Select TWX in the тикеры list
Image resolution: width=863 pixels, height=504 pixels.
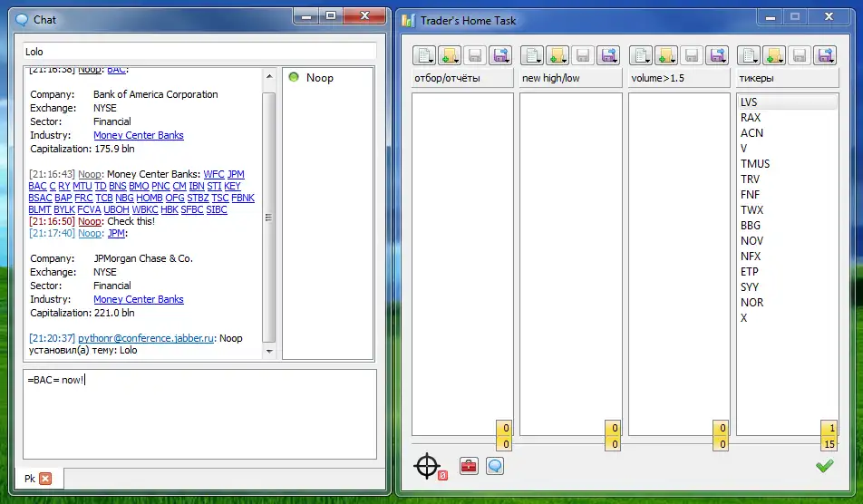(x=788, y=210)
